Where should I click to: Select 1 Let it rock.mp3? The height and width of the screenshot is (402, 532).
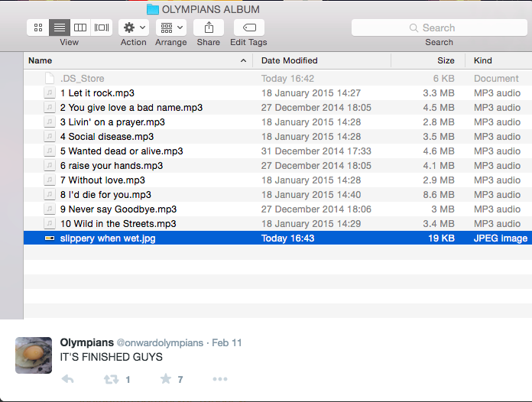[x=277, y=93]
